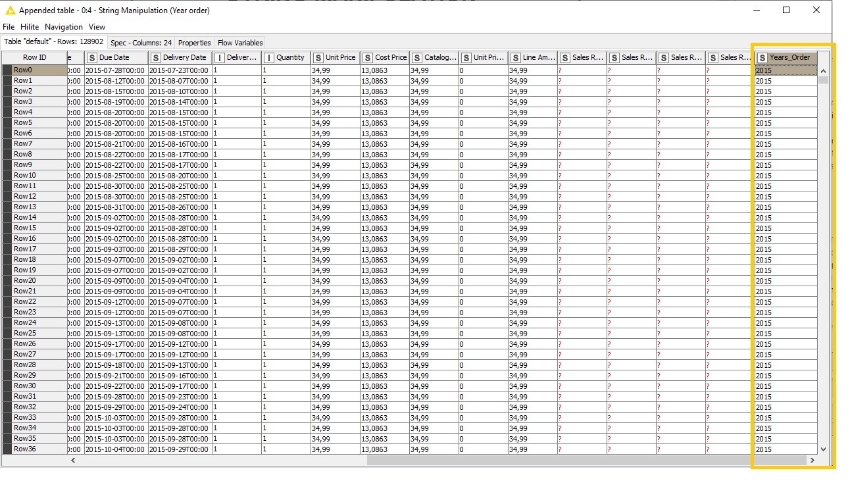Click Due Date cell 2015-10-04T00:00 in Row36
The image size is (850, 504).
click(116, 449)
